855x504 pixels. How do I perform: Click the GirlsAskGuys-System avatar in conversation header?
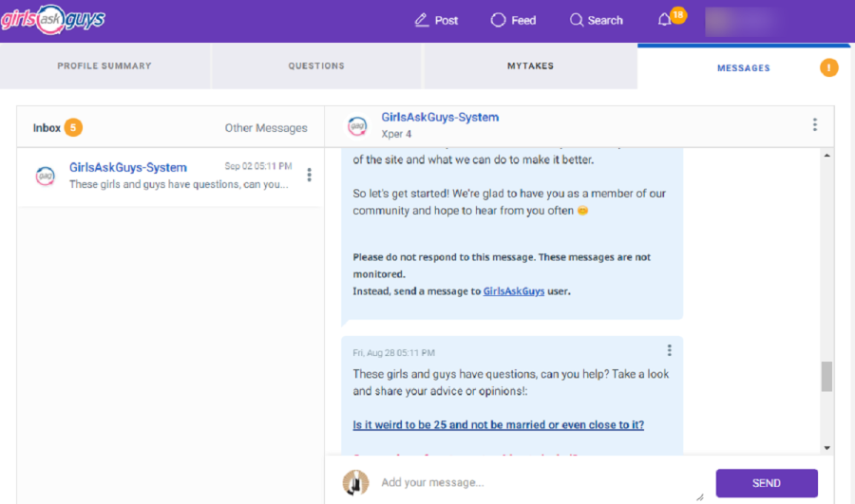click(x=357, y=126)
